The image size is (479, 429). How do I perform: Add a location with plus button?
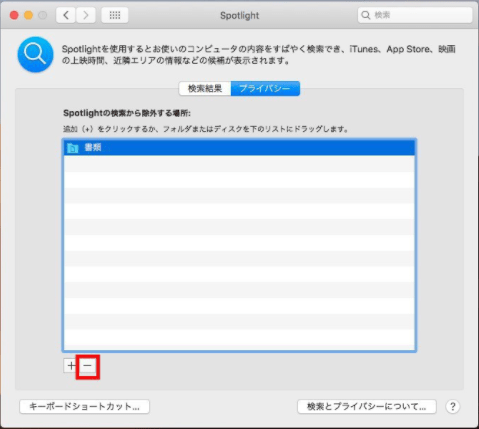[70, 366]
